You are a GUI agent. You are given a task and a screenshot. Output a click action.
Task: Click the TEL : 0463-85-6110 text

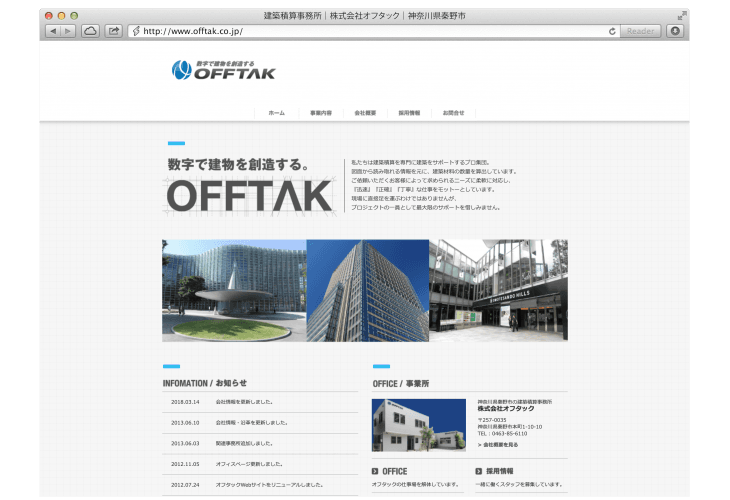pos(502,433)
